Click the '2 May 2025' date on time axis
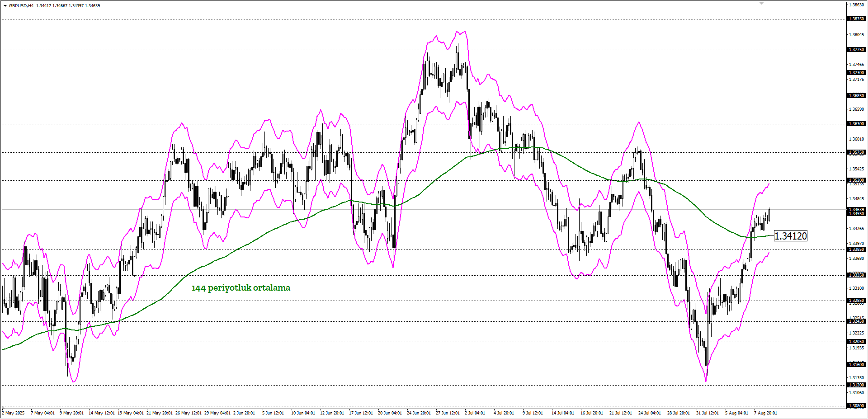The width and height of the screenshot is (868, 419). (x=14, y=413)
